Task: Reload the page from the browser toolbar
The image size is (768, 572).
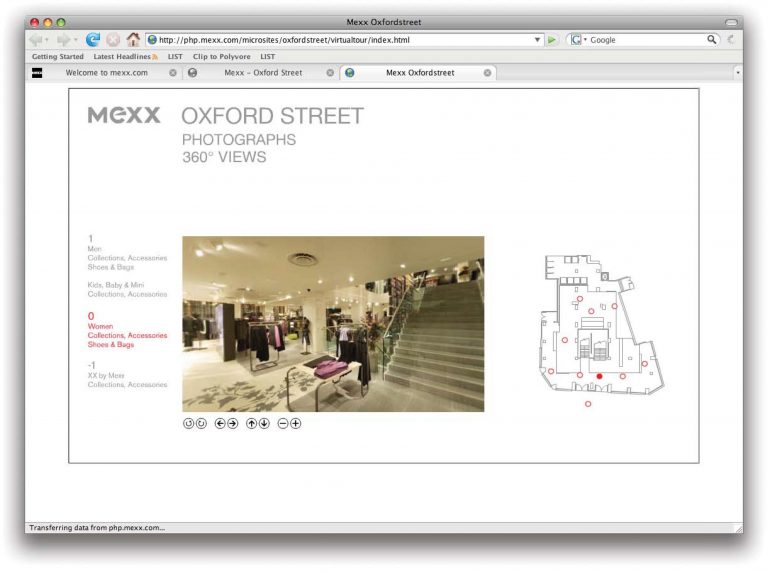Action: [x=93, y=40]
